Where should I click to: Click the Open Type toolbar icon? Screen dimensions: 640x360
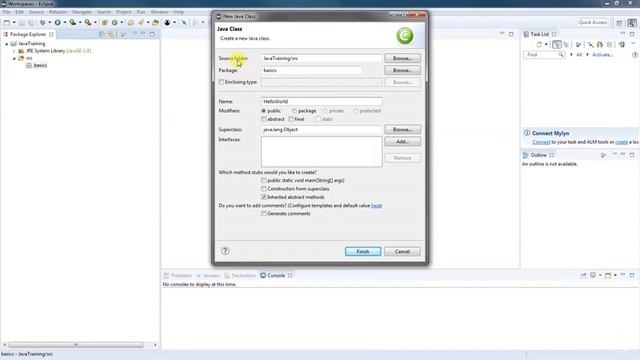tap(131, 22)
